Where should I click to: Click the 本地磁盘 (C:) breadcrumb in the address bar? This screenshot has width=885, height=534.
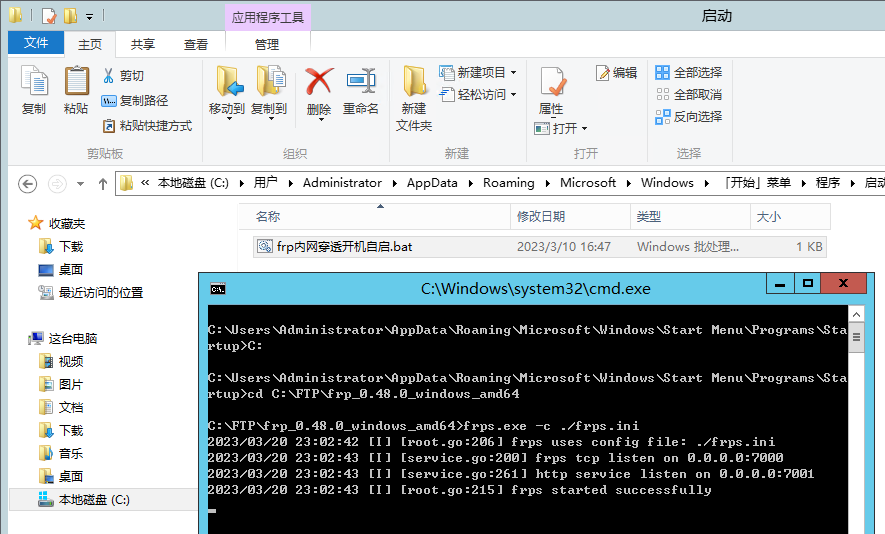click(193, 183)
